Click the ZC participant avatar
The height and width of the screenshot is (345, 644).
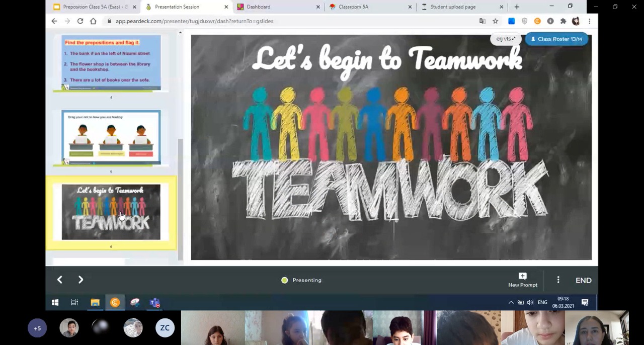coord(165,328)
